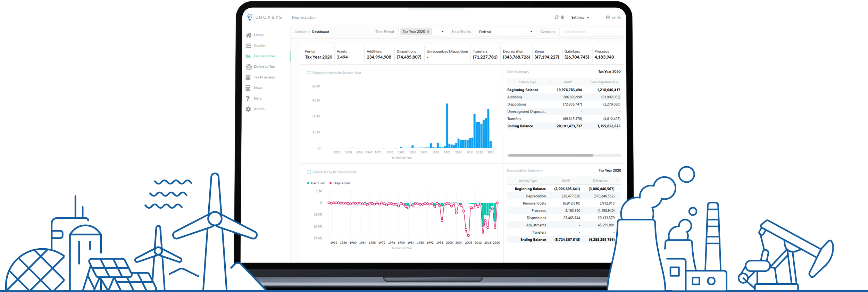Expand the Gain/Loss by In-Service Year chart
Screen dimensions: 868x292
point(309,172)
